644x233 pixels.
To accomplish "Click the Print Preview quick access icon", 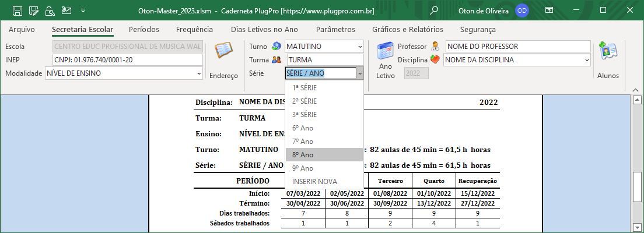I will click(x=50, y=10).
